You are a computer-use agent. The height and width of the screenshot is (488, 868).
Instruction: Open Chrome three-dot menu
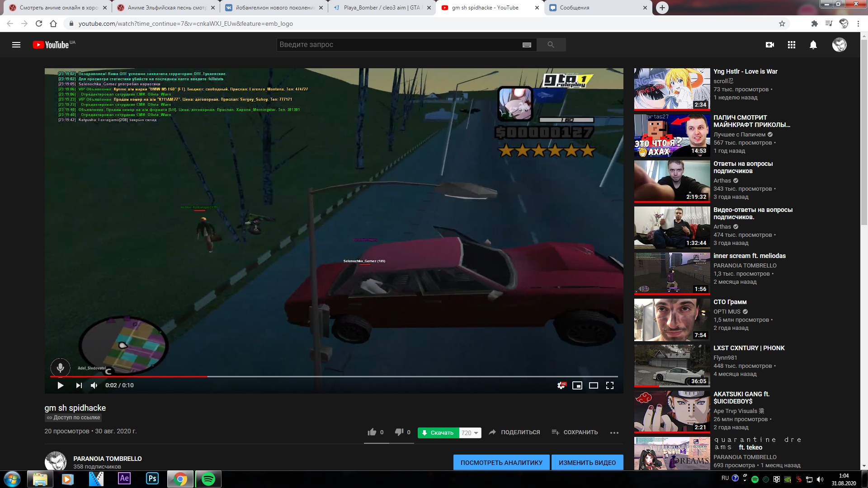pyautogui.click(x=858, y=23)
